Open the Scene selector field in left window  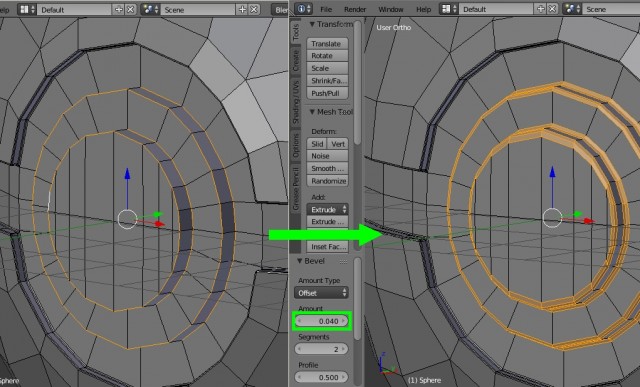click(x=198, y=9)
